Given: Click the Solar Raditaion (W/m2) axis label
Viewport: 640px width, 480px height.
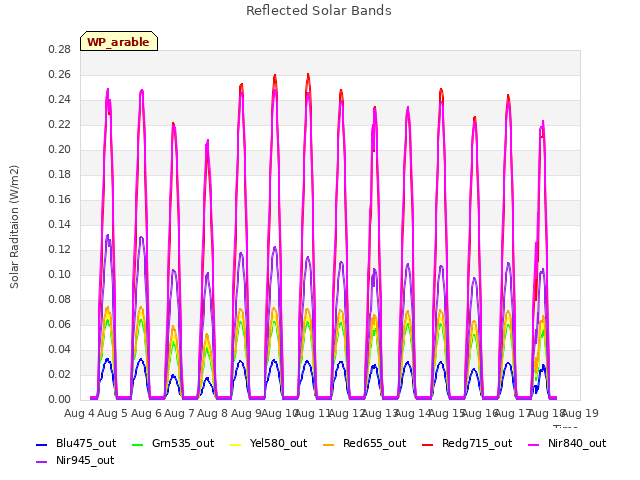Looking at the screenshot, I should [x=14, y=227].
